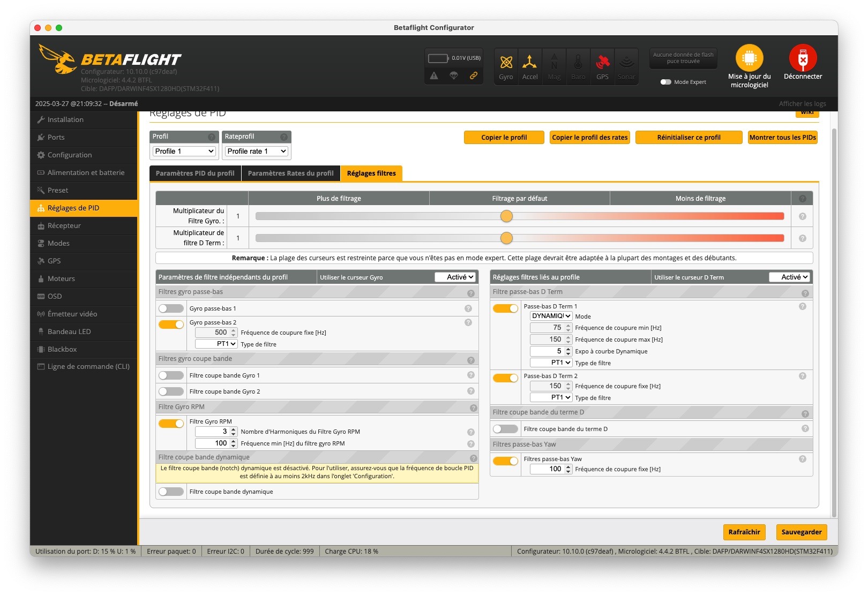
Task: Show help for the Gyro multiplier slider
Action: (803, 216)
